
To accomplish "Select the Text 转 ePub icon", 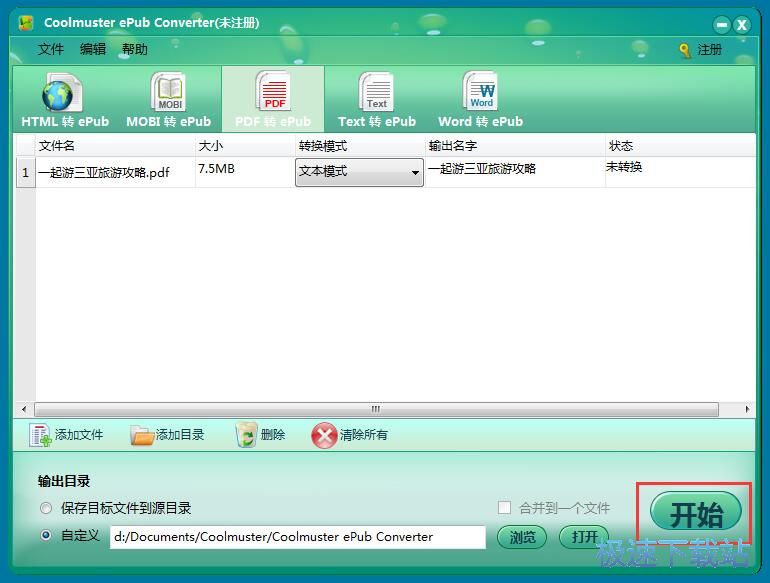I will [x=376, y=92].
